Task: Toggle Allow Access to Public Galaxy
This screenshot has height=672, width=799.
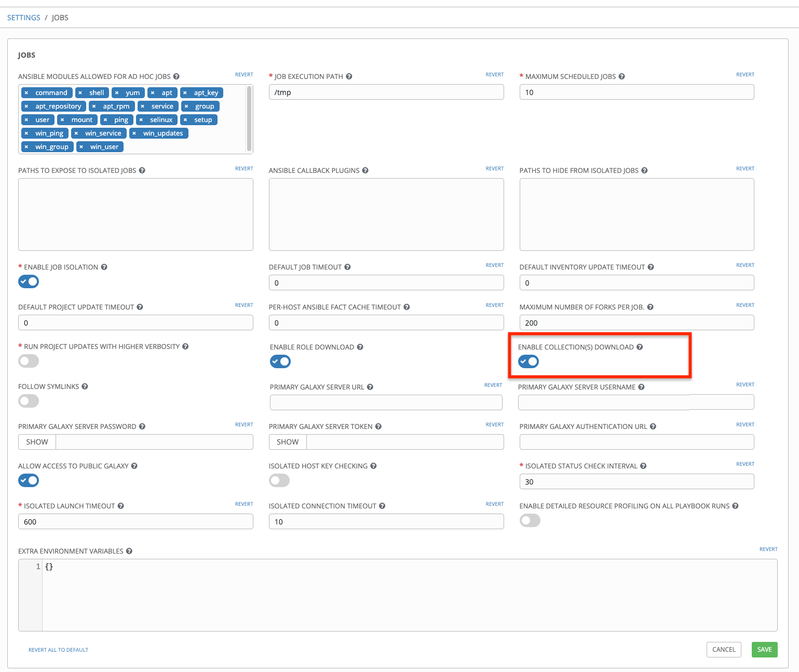Action: point(29,480)
